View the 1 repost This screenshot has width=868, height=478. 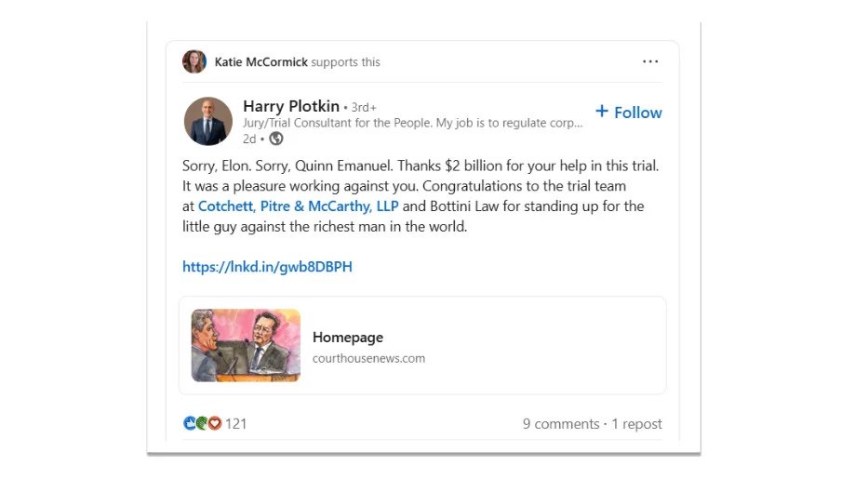point(637,424)
